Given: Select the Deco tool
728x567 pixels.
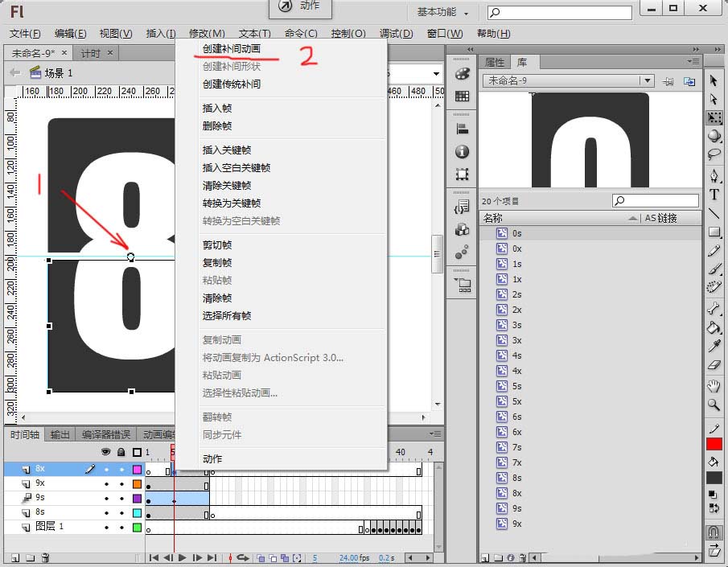Looking at the screenshot, I should tap(714, 287).
